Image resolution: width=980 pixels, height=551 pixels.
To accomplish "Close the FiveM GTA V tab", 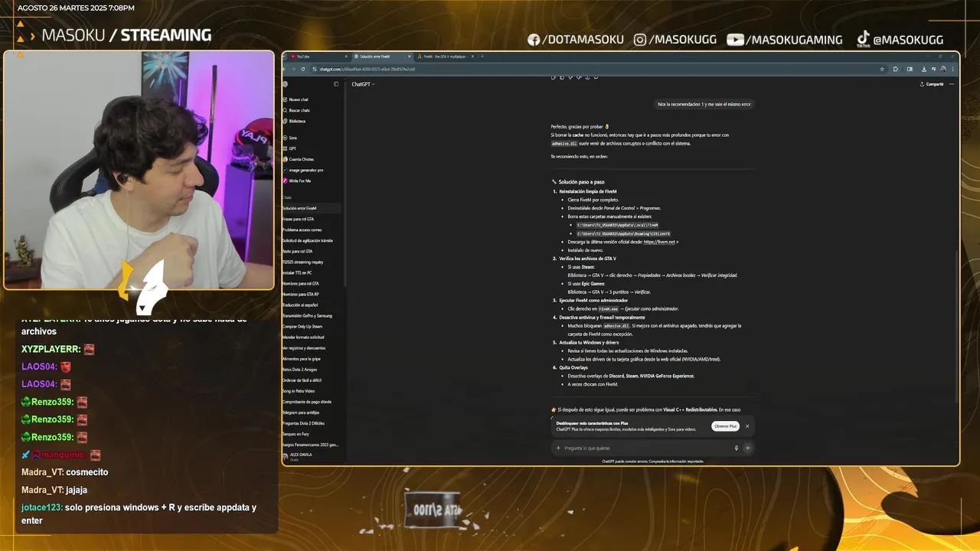I will coord(472,57).
